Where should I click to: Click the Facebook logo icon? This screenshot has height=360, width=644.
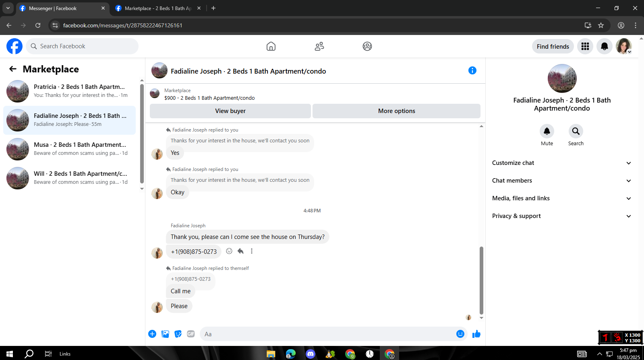(x=14, y=46)
